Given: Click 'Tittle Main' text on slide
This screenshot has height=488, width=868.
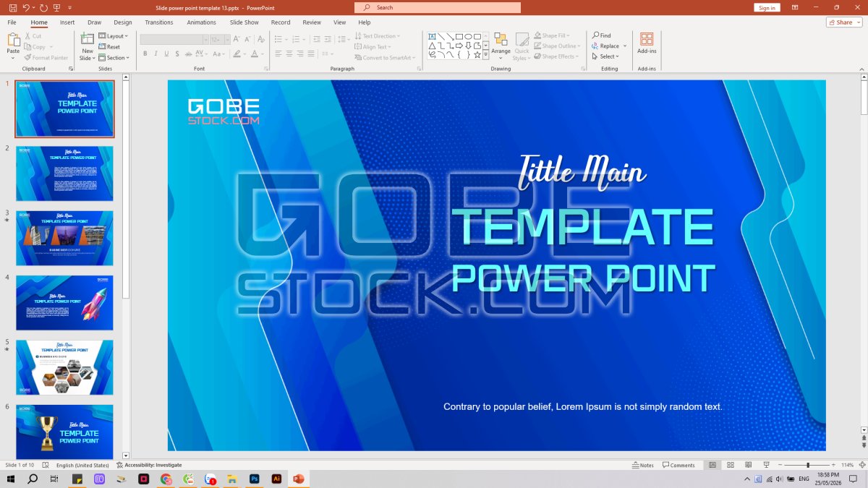Looking at the screenshot, I should [x=582, y=171].
